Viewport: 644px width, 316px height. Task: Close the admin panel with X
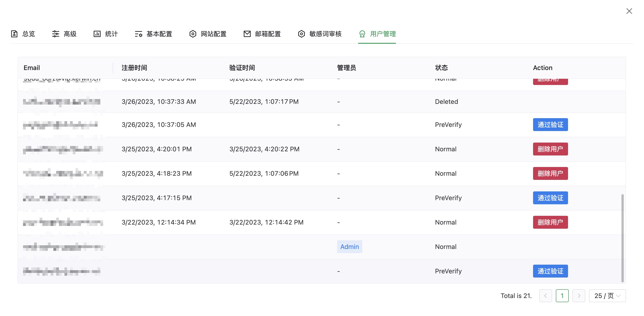[629, 11]
